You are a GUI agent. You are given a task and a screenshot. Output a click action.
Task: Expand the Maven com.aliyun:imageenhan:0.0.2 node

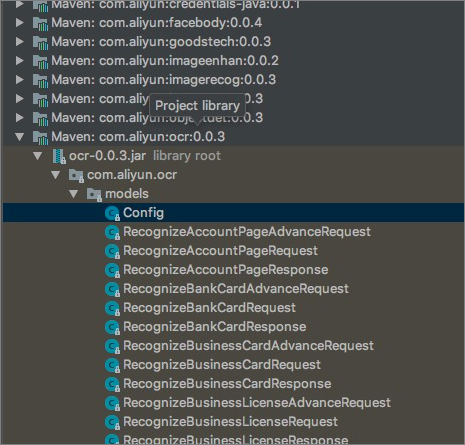coord(20,61)
